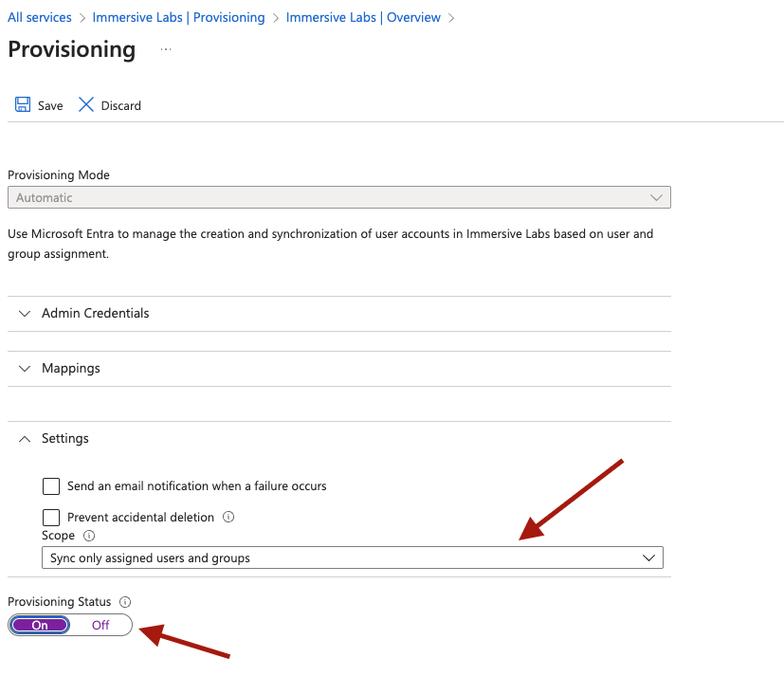Screen dimensions: 784x676
Task: Check the Prevent accidental deletion box
Action: [x=51, y=518]
